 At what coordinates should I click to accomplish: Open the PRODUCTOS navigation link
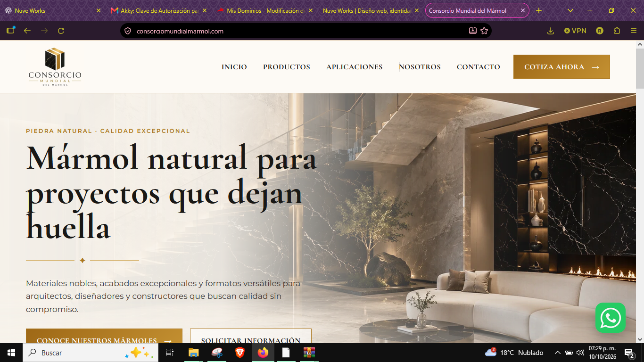click(287, 67)
